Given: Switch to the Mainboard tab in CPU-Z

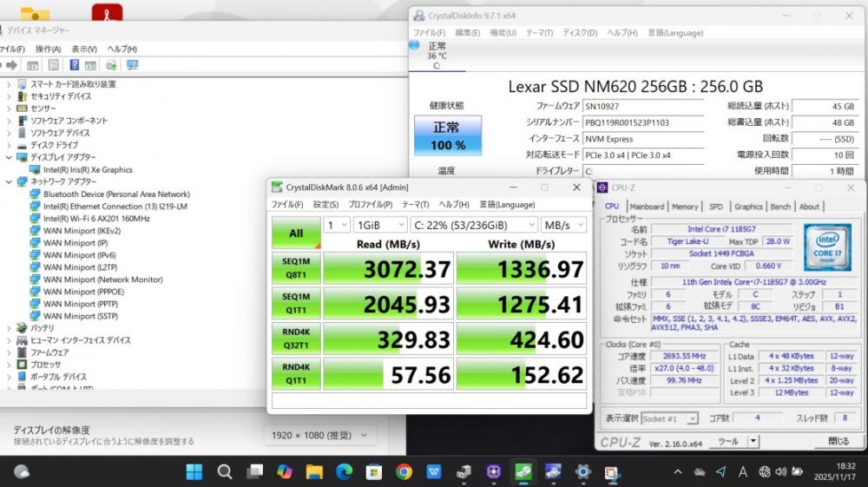Looking at the screenshot, I should (647, 207).
